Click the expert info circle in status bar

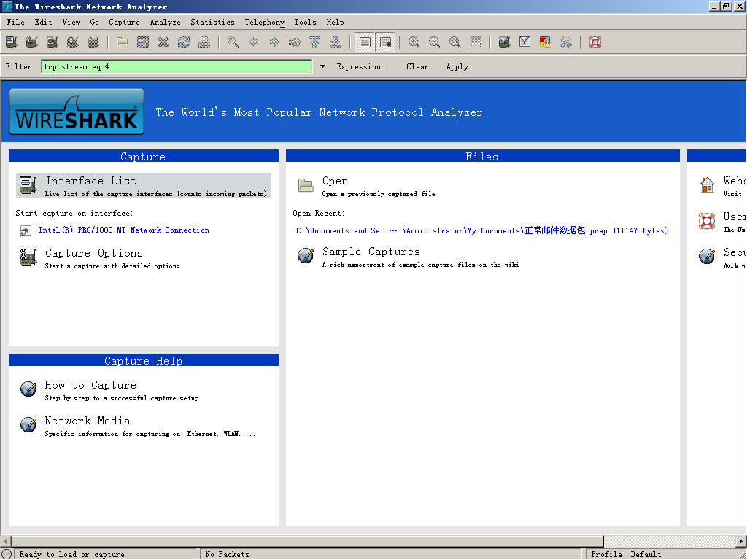pyautogui.click(x=7, y=554)
